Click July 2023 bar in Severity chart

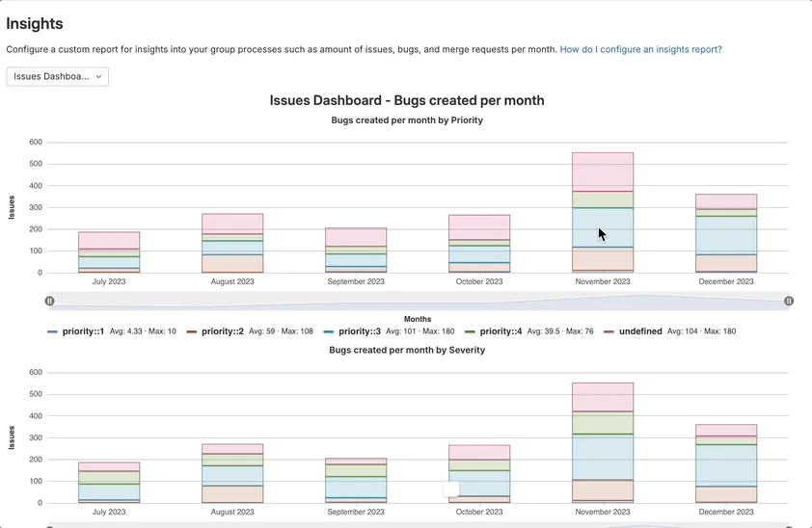click(x=109, y=483)
